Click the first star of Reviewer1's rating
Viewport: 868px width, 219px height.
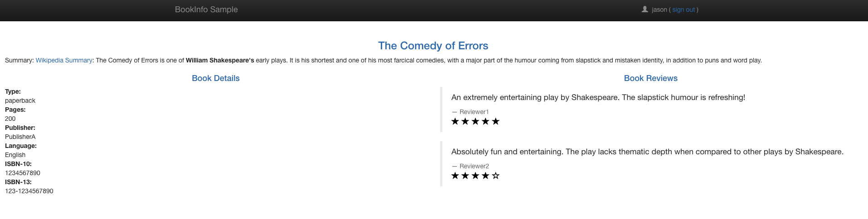(x=455, y=121)
